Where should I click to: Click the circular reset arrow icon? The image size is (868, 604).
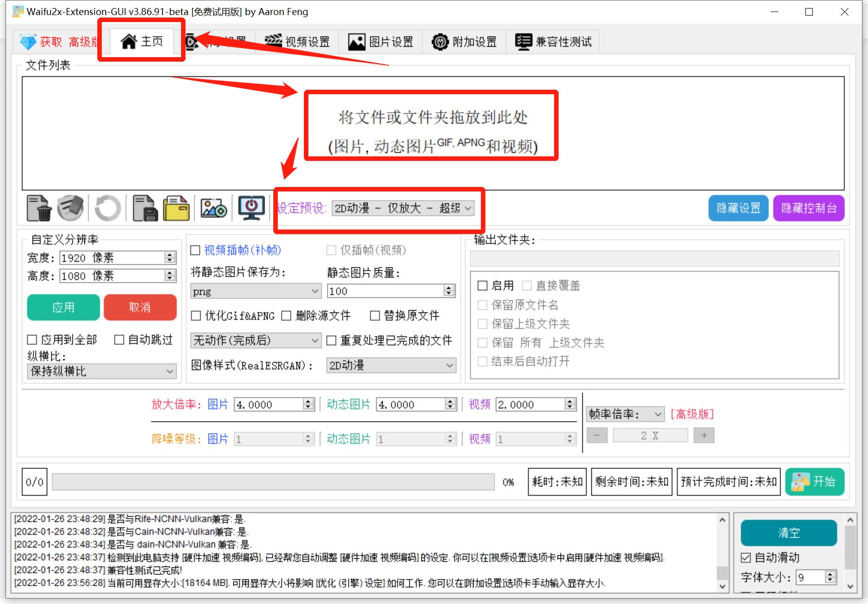coord(107,209)
